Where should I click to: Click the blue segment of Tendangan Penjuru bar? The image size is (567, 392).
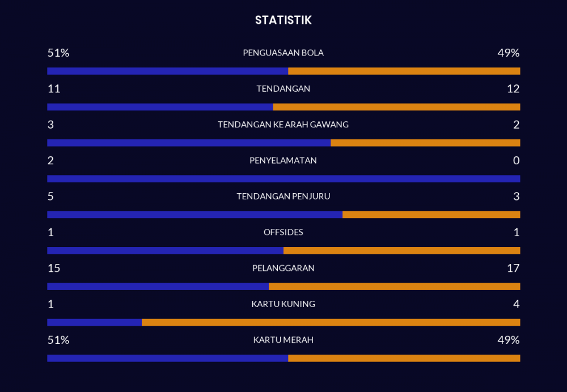(x=194, y=215)
